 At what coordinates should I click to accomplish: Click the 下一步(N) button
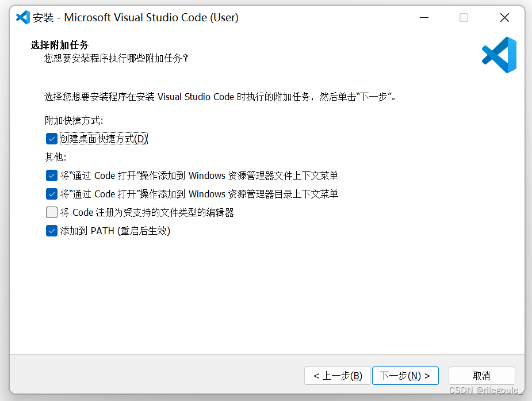pyautogui.click(x=405, y=376)
